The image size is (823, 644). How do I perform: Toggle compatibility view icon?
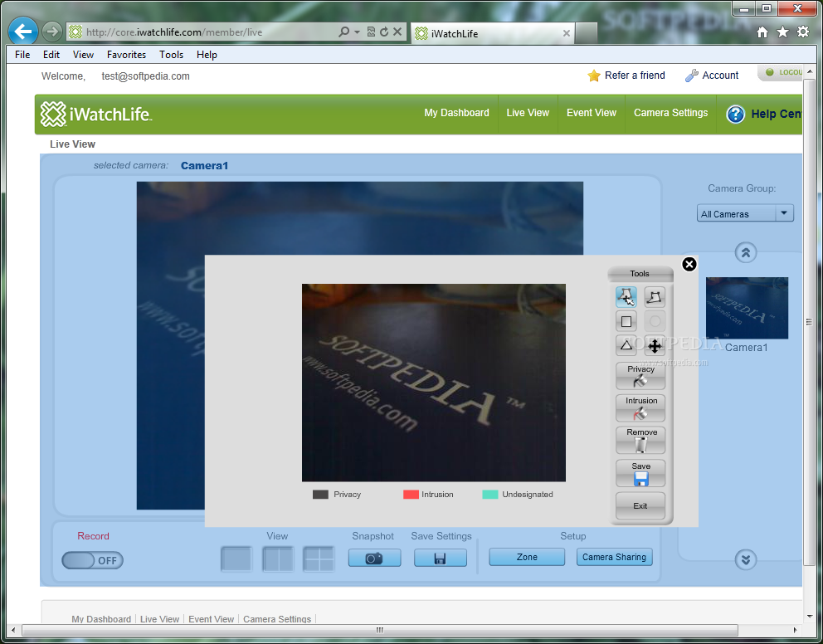coord(371,32)
